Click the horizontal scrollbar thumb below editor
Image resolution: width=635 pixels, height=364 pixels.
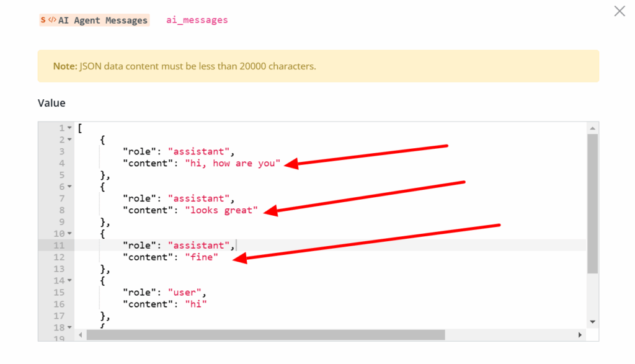pyautogui.click(x=265, y=335)
